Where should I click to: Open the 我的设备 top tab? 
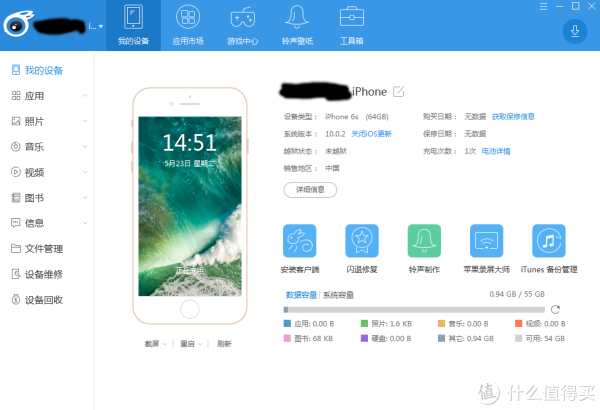click(134, 25)
